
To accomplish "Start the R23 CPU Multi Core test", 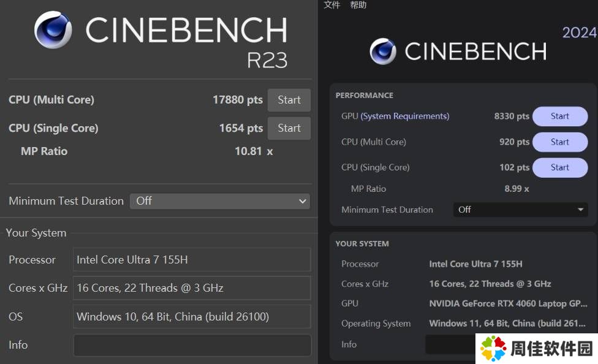I will (x=289, y=100).
